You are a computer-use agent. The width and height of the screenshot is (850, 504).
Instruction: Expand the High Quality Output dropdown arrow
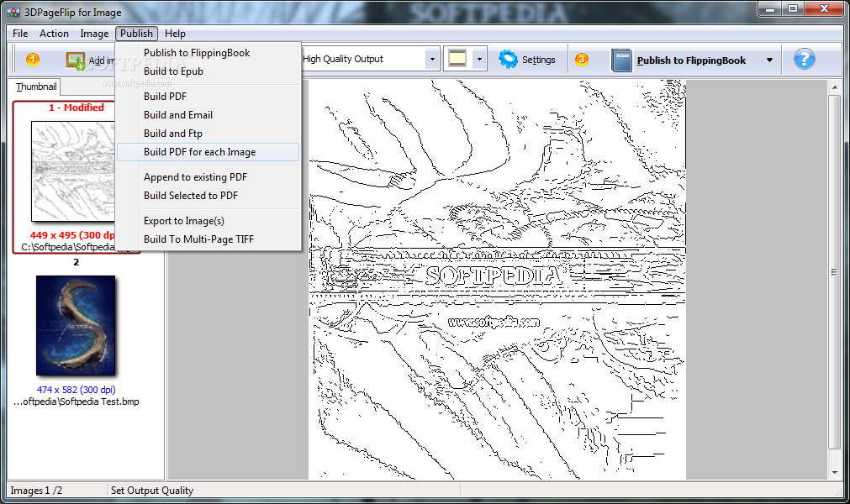coord(432,59)
